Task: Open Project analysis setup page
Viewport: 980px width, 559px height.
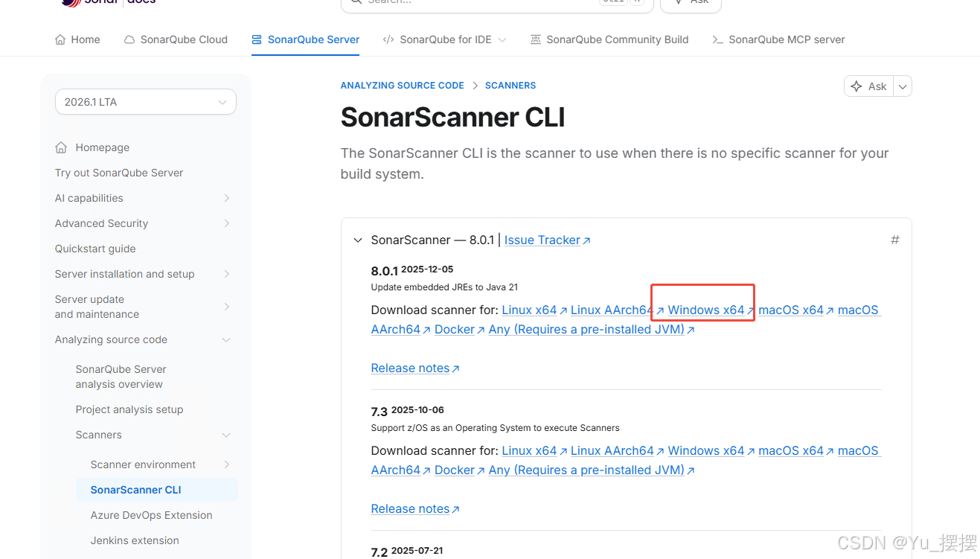Action: [129, 409]
